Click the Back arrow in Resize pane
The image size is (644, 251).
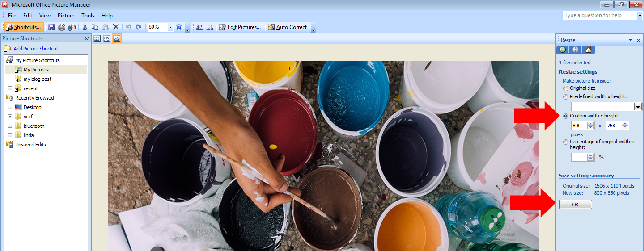[563, 50]
